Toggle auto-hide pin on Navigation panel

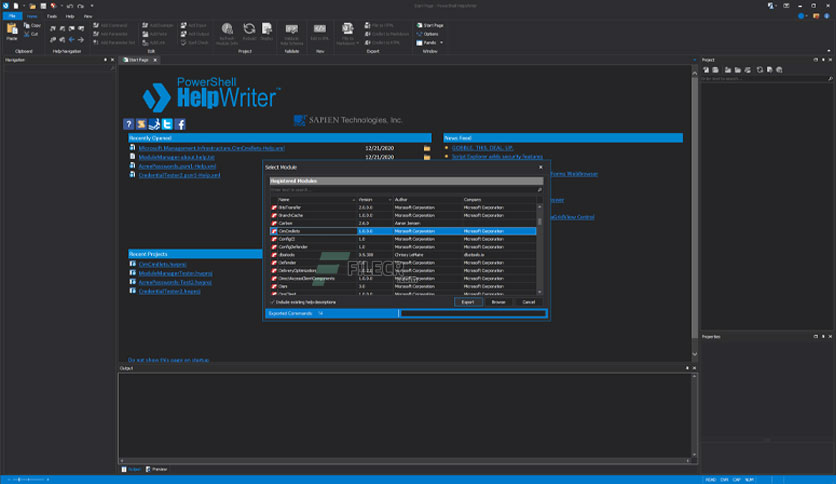(105, 60)
